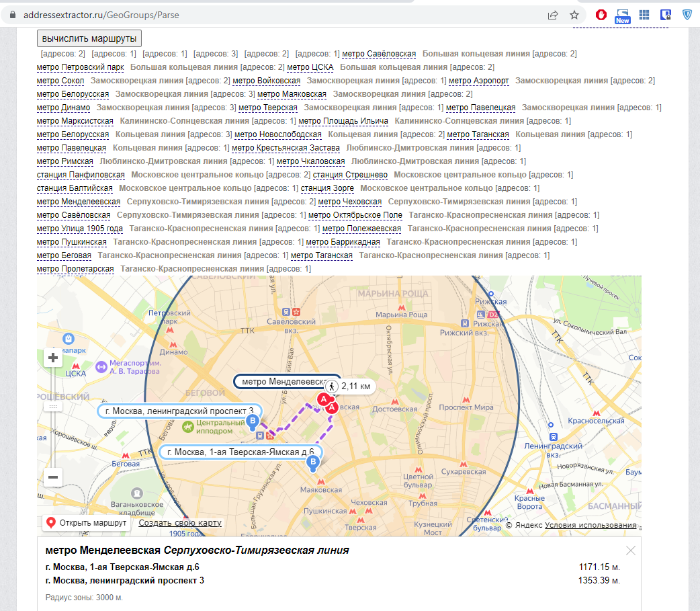700x611 pixels.
Task: Zoom out on the map with minus
Action: click(53, 477)
